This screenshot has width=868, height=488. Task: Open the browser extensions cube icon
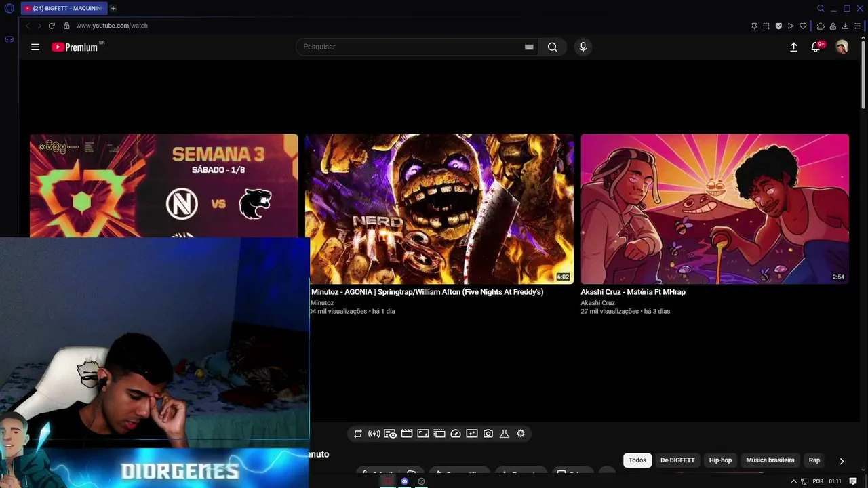pyautogui.click(x=821, y=26)
